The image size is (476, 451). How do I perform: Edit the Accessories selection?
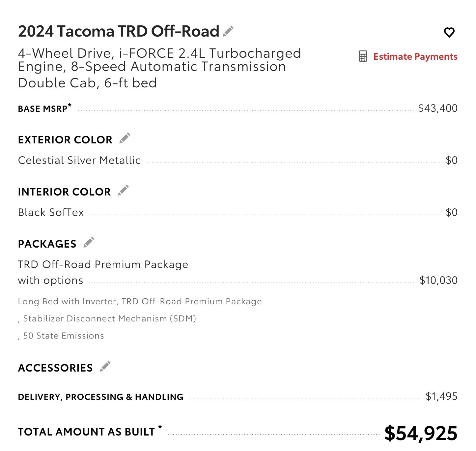[105, 366]
